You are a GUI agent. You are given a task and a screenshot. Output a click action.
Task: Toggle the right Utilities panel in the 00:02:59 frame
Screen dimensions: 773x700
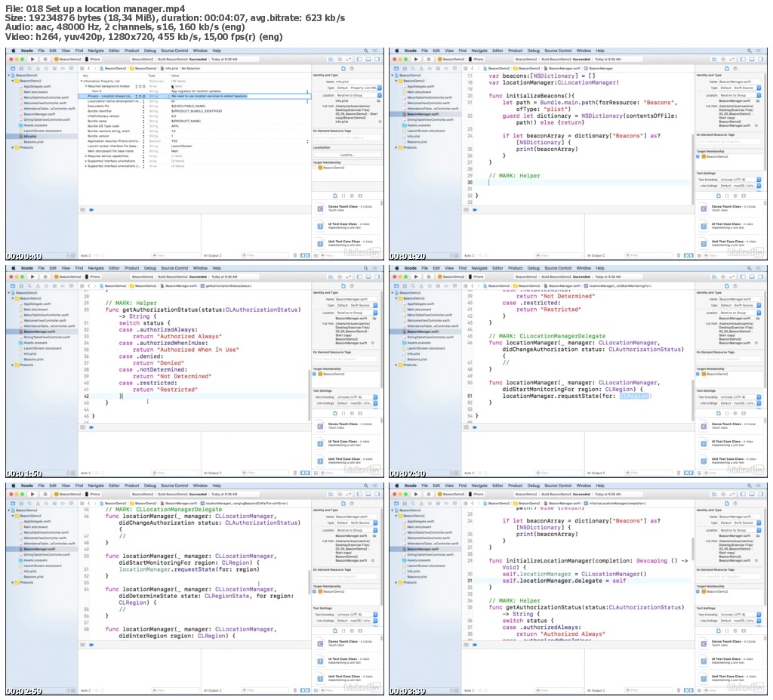click(x=376, y=492)
